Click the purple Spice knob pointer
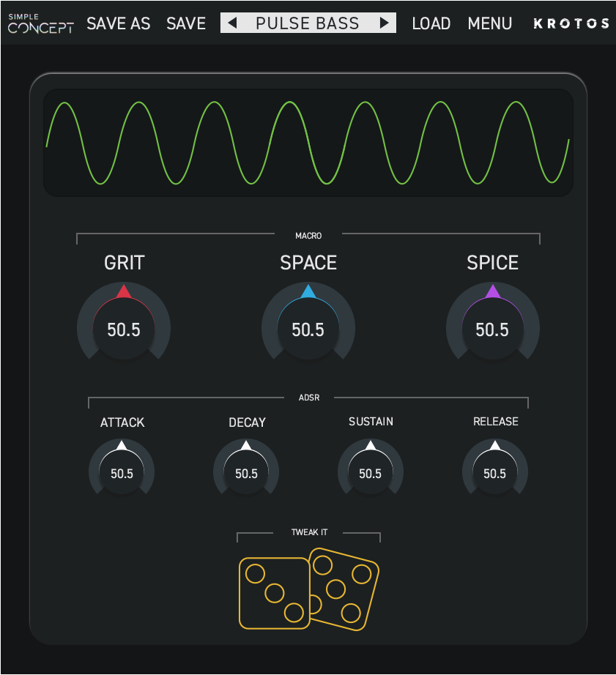The image size is (616, 675). [493, 291]
